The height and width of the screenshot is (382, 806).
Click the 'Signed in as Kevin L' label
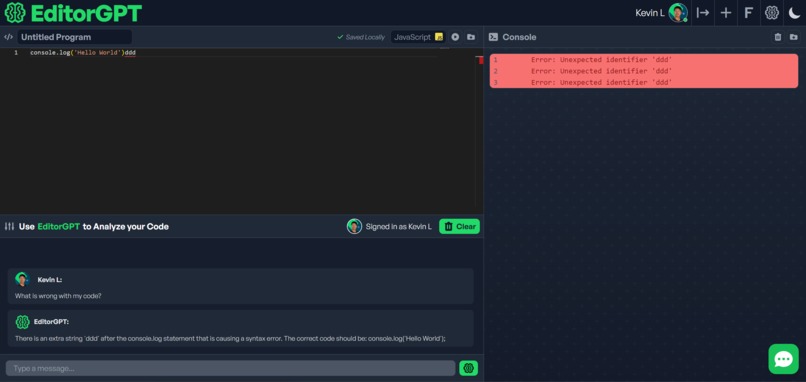pyautogui.click(x=399, y=226)
